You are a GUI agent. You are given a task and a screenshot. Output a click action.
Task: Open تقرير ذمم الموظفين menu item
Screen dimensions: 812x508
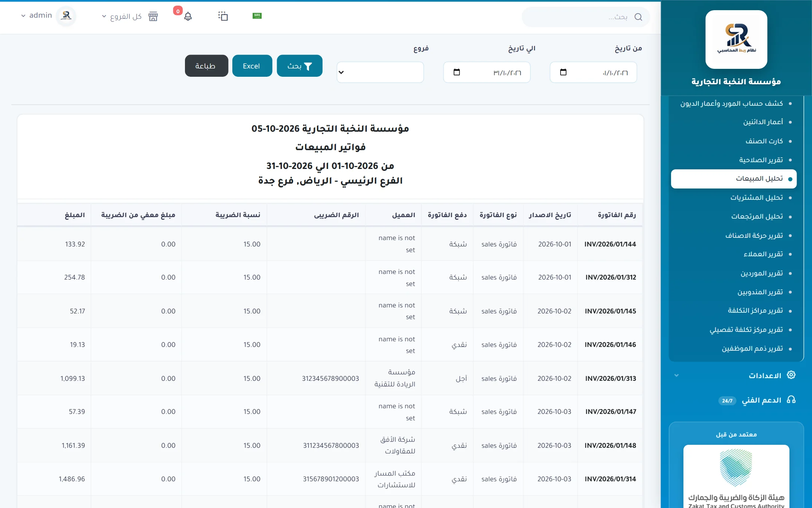click(x=752, y=348)
